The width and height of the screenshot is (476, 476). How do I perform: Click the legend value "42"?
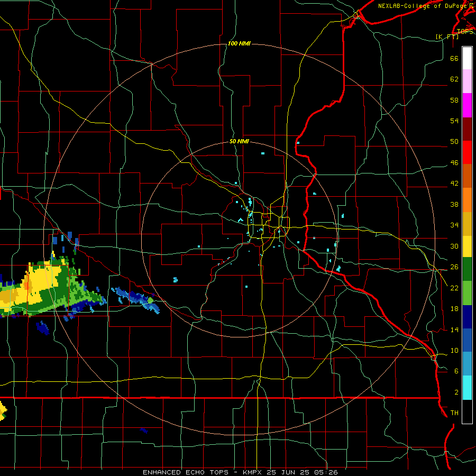click(454, 184)
